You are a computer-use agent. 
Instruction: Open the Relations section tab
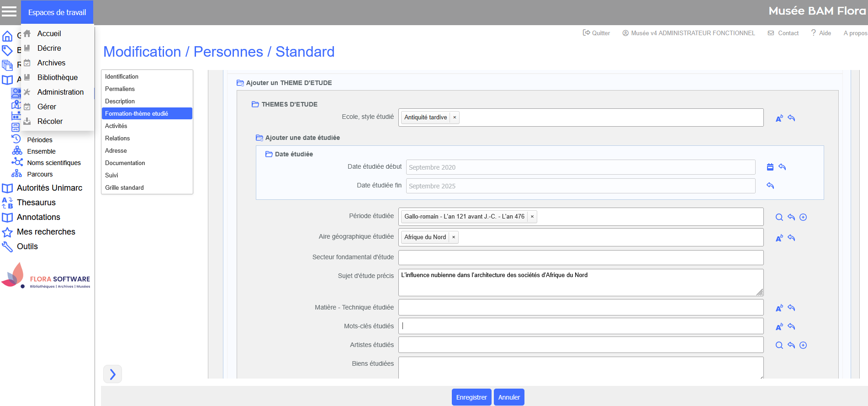117,138
